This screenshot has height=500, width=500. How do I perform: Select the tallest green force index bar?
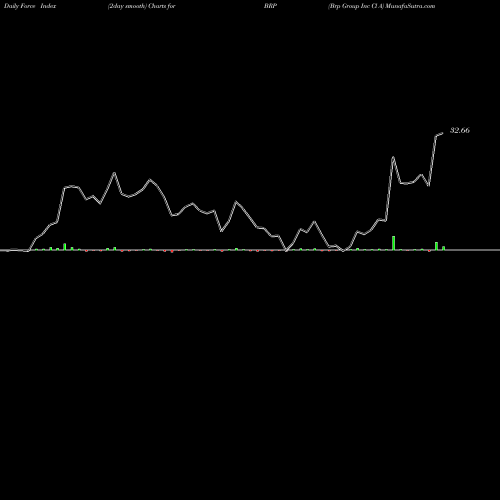point(393,243)
